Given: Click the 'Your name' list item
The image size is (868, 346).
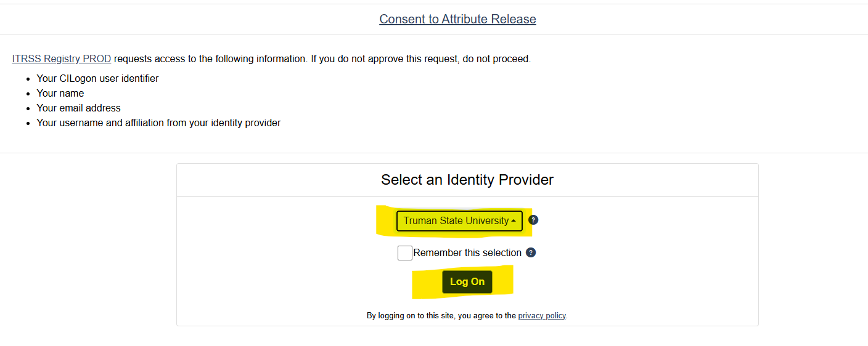Looking at the screenshot, I should (60, 94).
